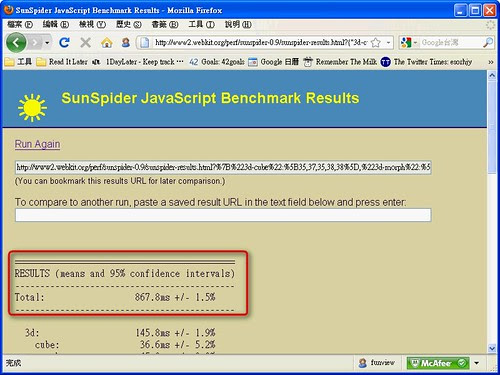This screenshot has height=375, width=500.
Task: Show more bookmarks with the chevron
Action: [x=491, y=62]
